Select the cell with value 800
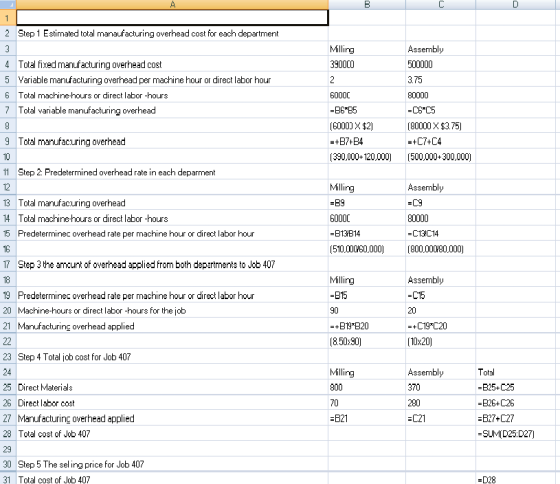 367,388
